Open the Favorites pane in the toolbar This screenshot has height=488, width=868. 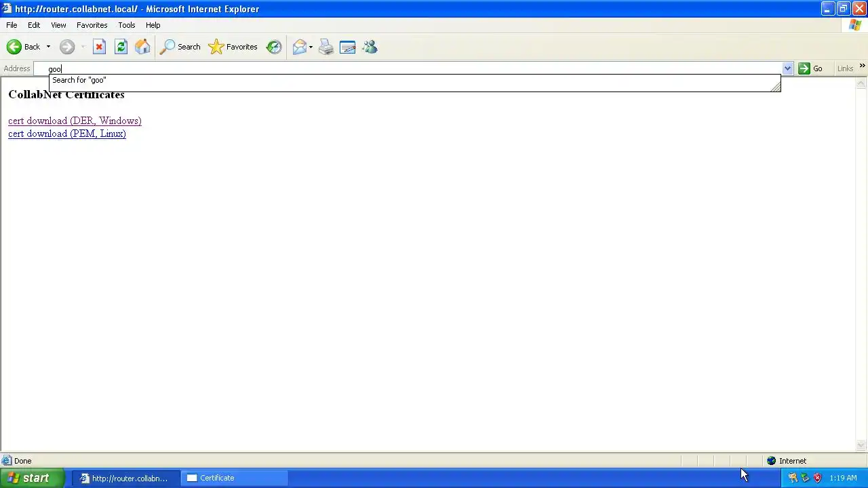pyautogui.click(x=233, y=47)
